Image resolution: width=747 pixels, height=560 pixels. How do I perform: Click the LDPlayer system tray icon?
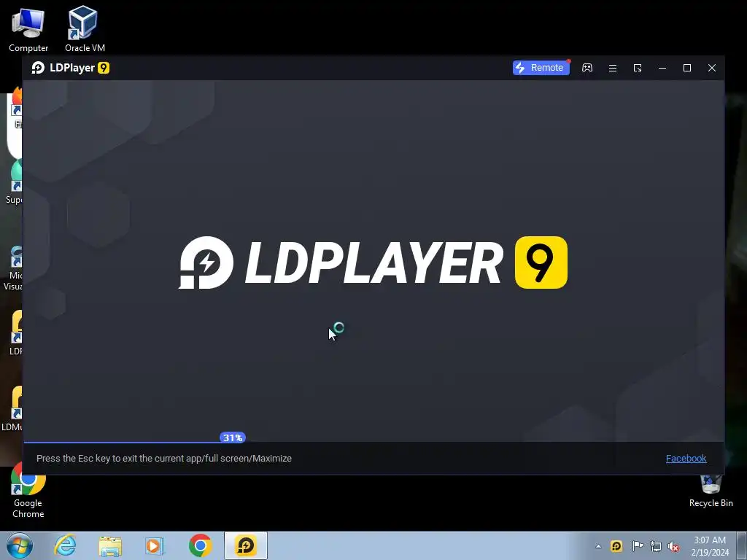coord(616,546)
